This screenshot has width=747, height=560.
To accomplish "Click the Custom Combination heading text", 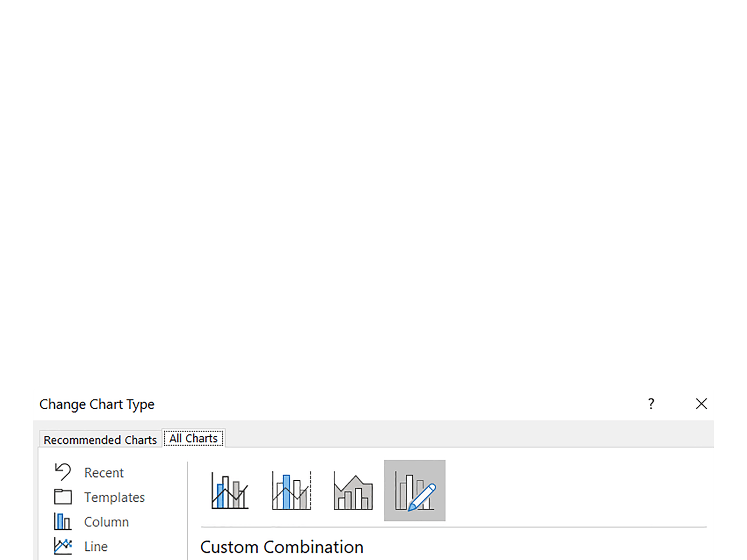I will [x=282, y=547].
